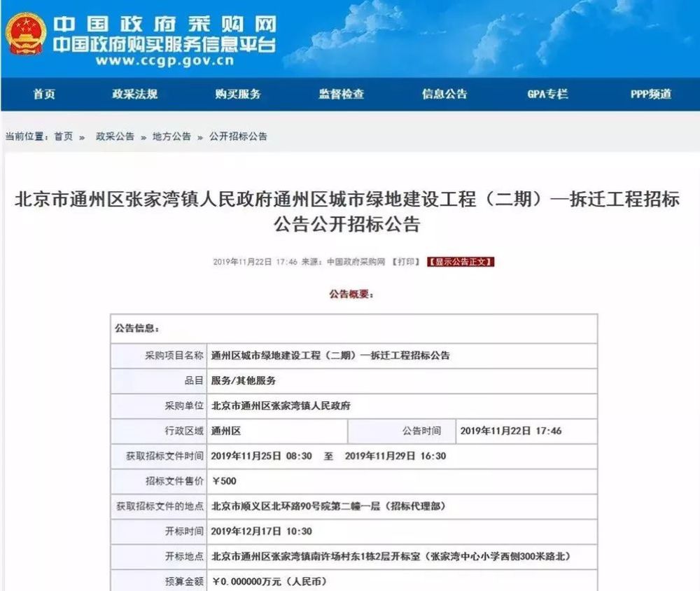Open the 监督检查 menu item

(x=342, y=95)
